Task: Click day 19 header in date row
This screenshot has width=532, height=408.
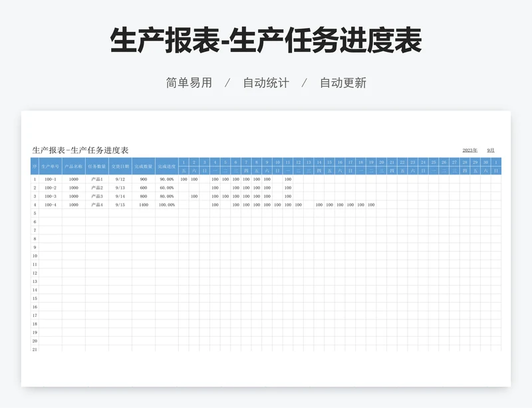Action: [x=371, y=162]
